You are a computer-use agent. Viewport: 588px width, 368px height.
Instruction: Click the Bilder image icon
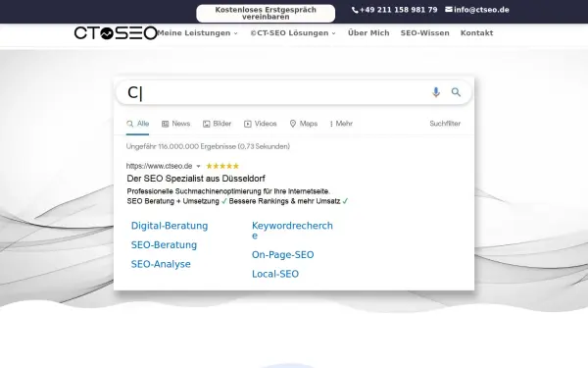206,124
